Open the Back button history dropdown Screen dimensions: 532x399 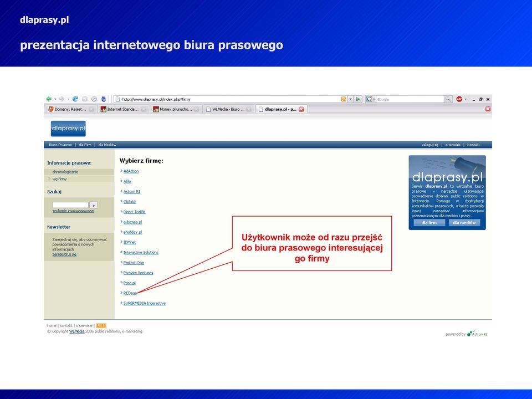click(x=55, y=99)
